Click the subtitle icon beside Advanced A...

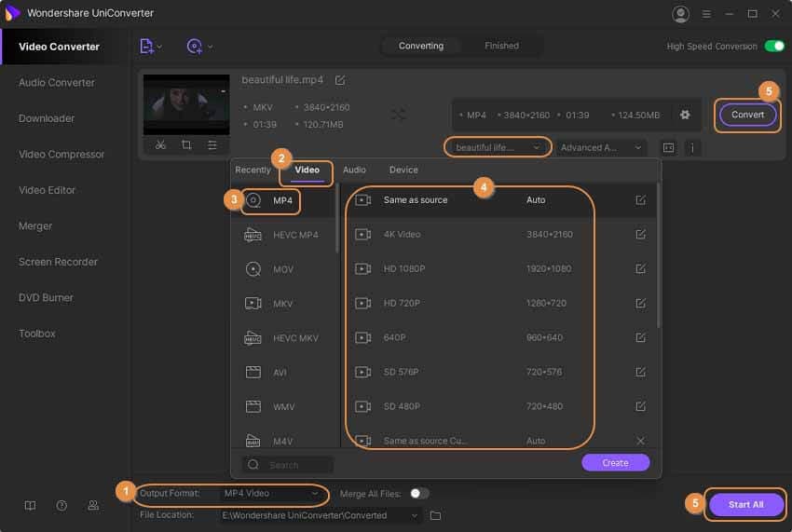pos(668,147)
